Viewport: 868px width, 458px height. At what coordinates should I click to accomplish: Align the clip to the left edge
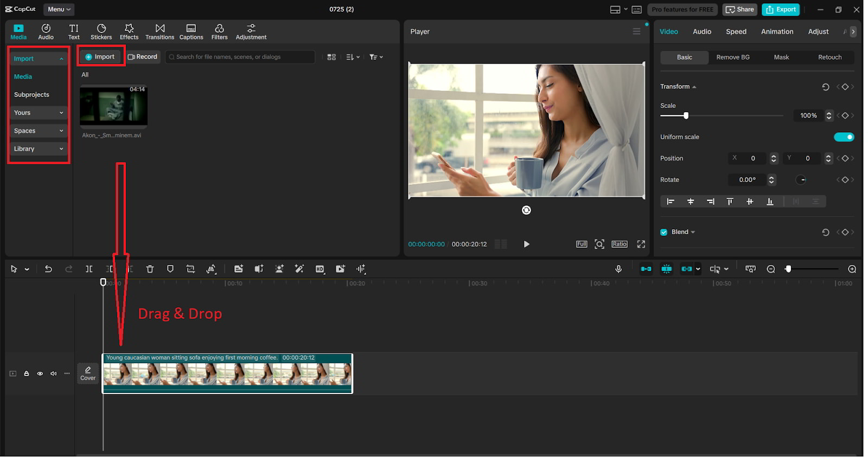671,202
